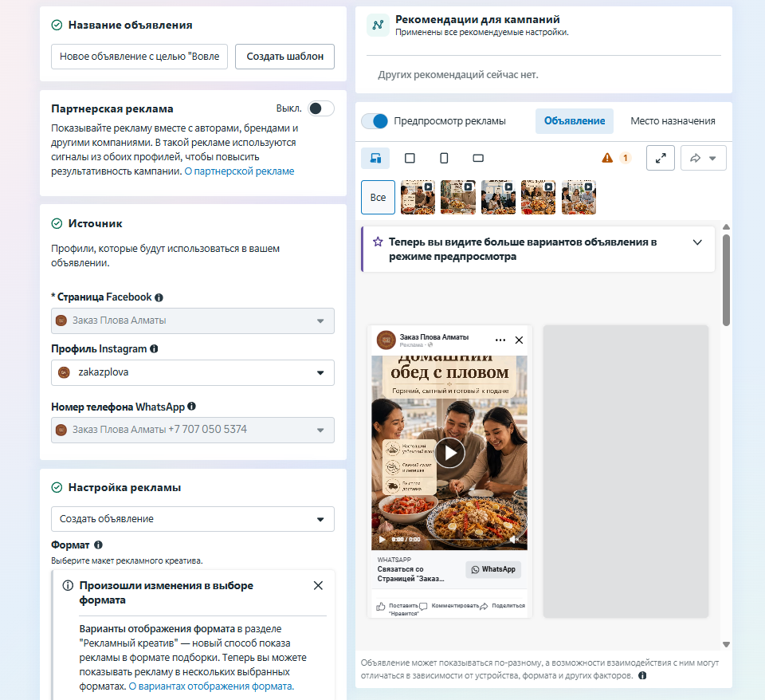Click the info circle in format change notice

(x=69, y=585)
